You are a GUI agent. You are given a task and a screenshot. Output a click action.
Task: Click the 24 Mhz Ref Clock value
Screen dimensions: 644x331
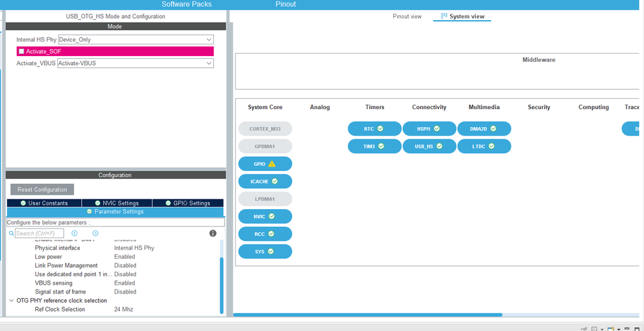point(124,310)
